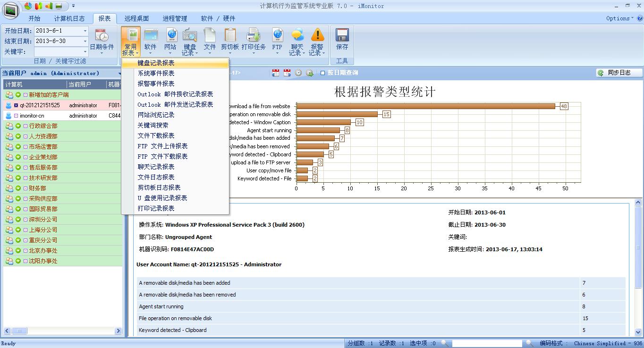
Task: Click the 报警记录 alert log icon
Action: coord(317,41)
